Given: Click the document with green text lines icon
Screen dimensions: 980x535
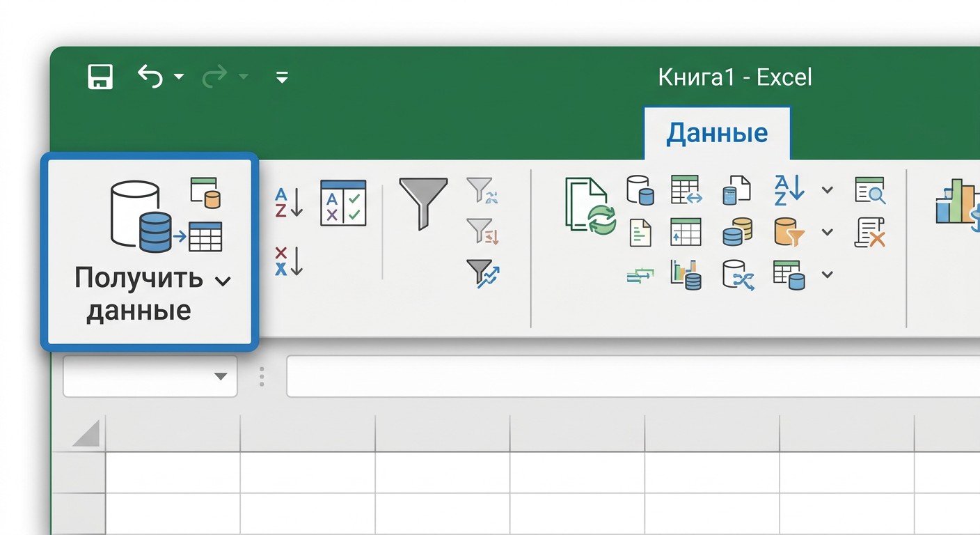Looking at the screenshot, I should click(x=640, y=233).
